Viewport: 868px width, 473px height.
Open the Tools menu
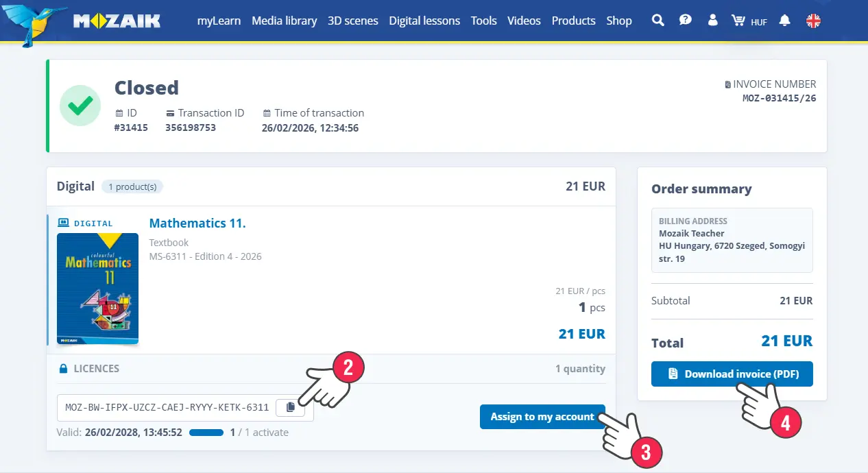tap(483, 21)
